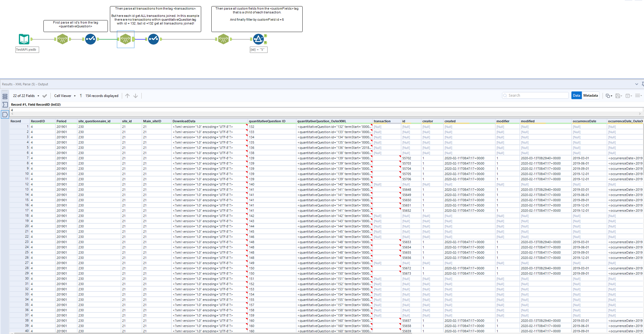Switch to the Data tab

576,96
